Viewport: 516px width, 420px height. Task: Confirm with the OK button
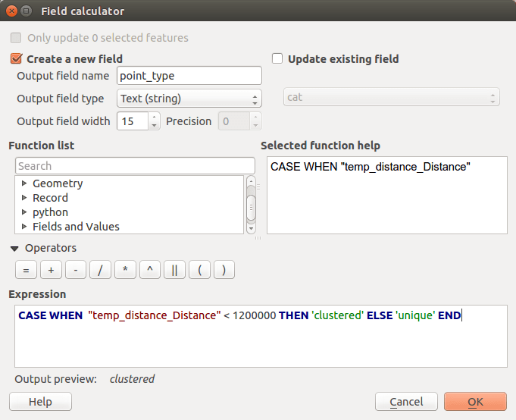(x=476, y=402)
